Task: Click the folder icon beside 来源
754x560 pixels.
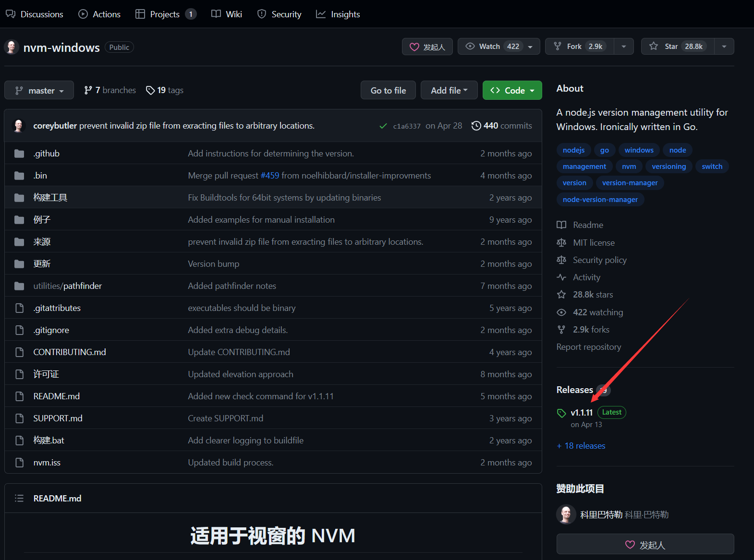Action: click(19, 242)
